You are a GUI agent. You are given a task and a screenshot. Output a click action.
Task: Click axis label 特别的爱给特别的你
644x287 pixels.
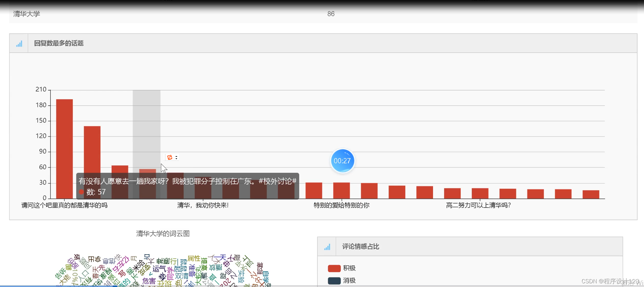click(x=341, y=205)
